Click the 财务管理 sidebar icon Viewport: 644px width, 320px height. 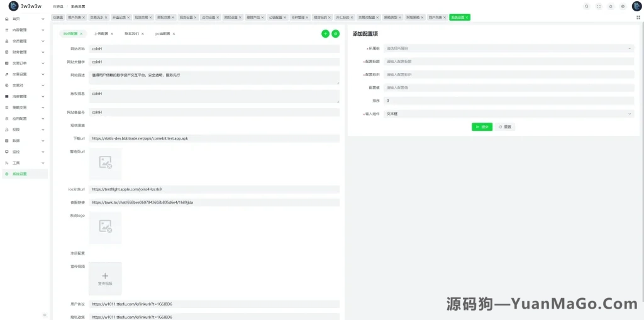click(x=6, y=52)
